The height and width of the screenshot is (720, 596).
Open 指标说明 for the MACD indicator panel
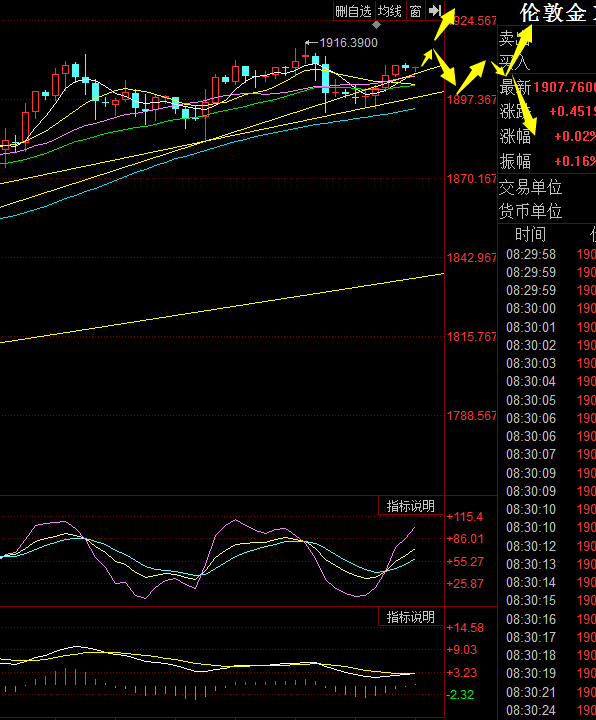[410, 617]
